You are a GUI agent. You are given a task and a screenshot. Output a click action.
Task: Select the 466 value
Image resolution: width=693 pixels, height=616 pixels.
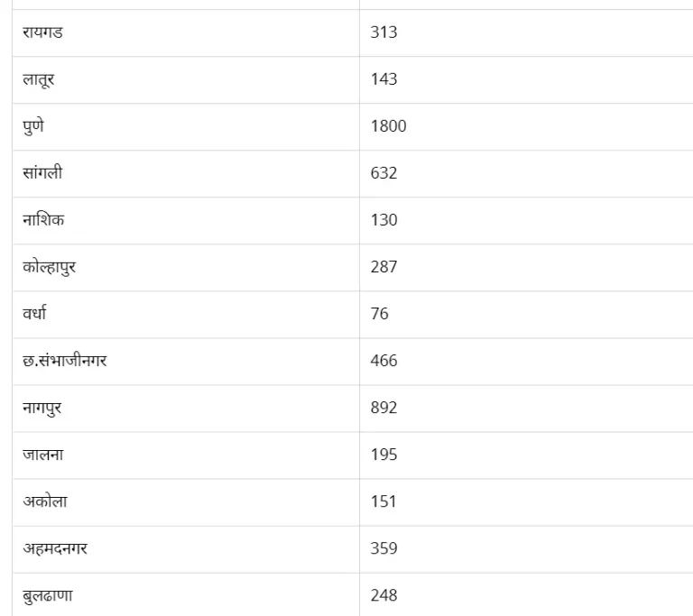(x=383, y=361)
